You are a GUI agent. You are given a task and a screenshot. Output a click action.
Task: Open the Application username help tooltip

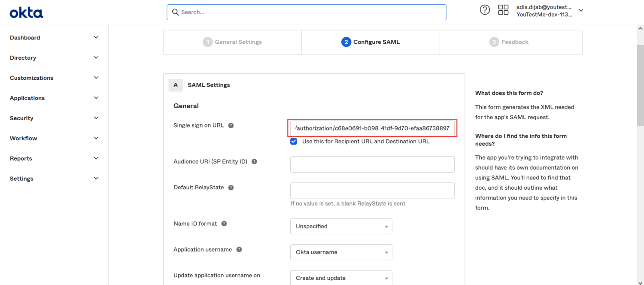click(239, 249)
